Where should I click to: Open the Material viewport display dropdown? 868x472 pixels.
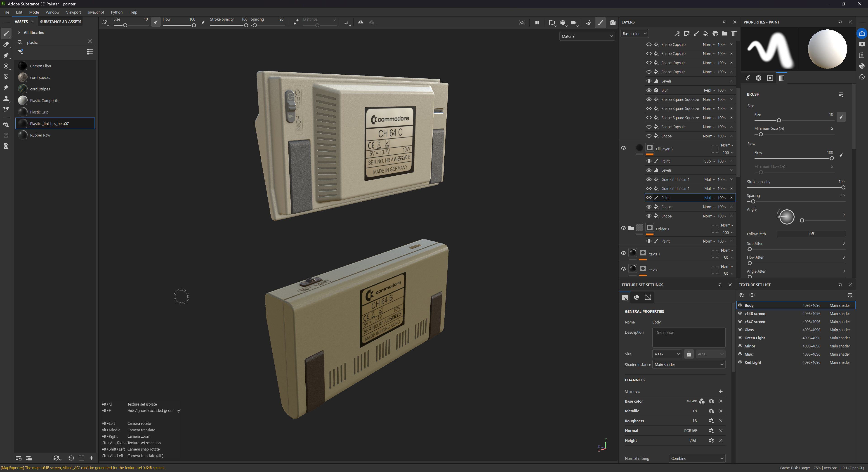pos(587,36)
